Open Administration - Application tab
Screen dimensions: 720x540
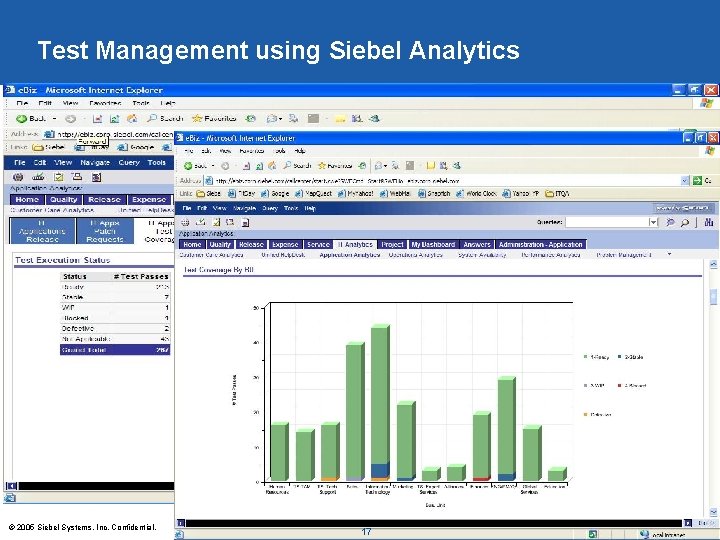coord(540,244)
